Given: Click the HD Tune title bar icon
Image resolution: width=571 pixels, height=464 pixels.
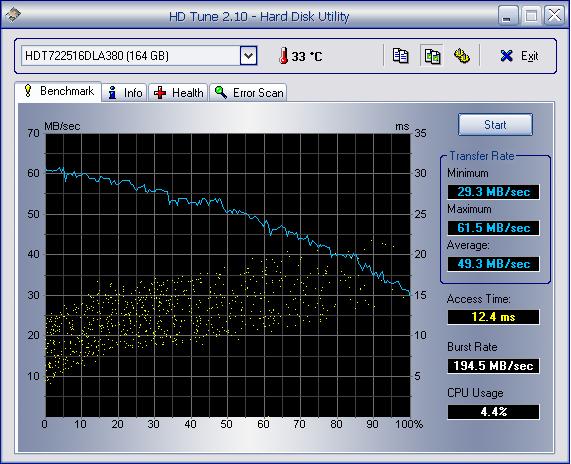Looking at the screenshot, I should [13, 14].
